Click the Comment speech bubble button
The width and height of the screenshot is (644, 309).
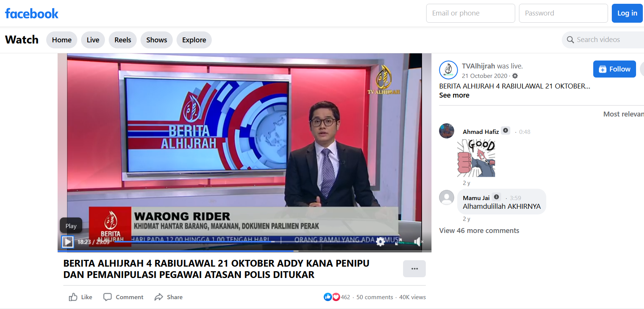tap(123, 297)
